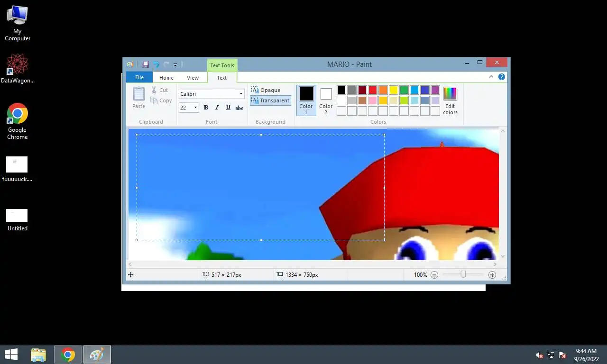Click the zoom in plus icon

(x=492, y=275)
